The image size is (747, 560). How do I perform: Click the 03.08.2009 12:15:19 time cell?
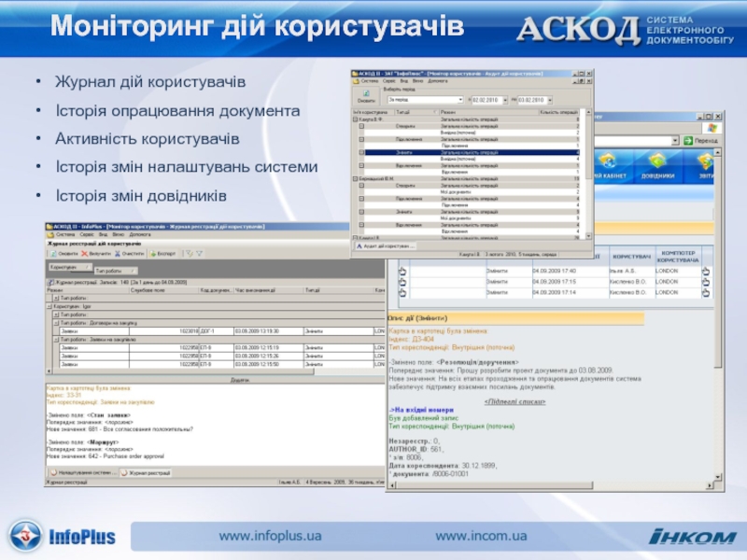tap(268, 348)
